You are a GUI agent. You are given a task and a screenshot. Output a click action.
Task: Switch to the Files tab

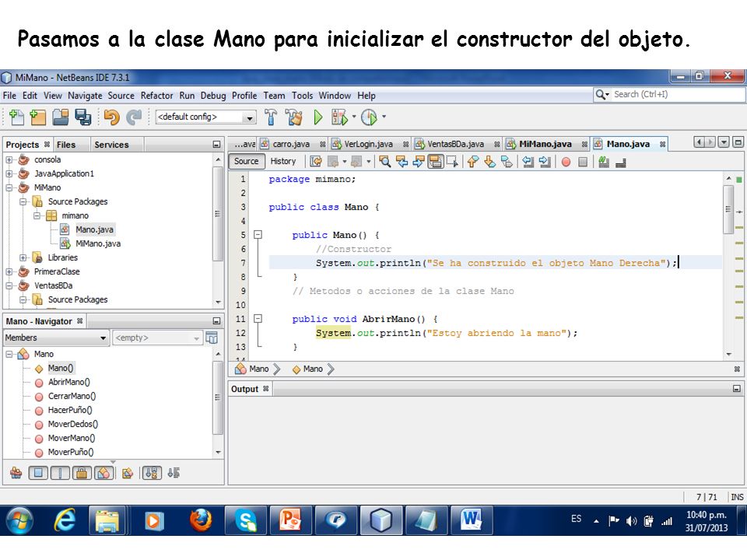pyautogui.click(x=65, y=145)
